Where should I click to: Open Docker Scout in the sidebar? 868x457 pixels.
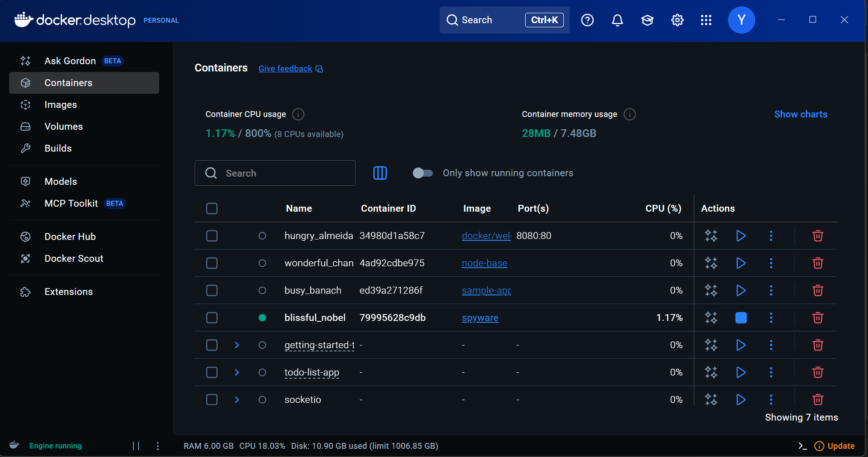(84, 259)
